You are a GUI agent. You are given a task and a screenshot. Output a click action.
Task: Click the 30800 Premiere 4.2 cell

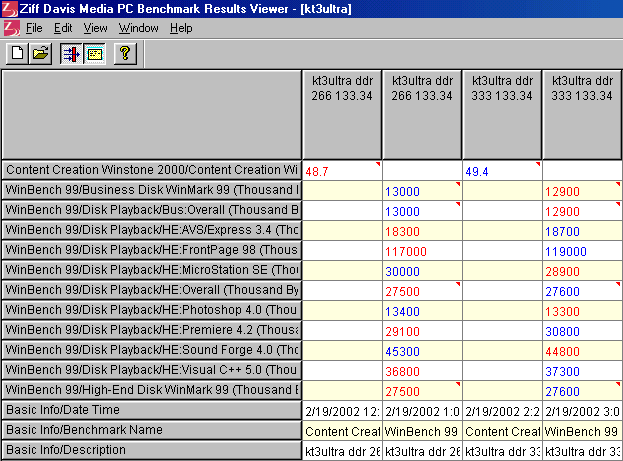[582, 331]
